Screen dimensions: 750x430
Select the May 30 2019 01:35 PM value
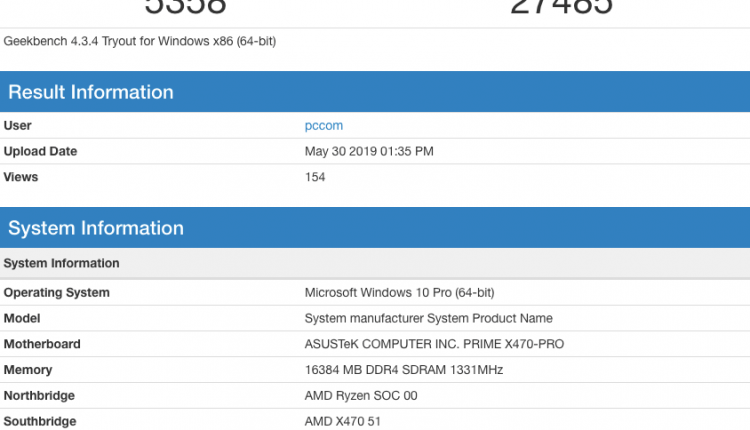point(369,151)
